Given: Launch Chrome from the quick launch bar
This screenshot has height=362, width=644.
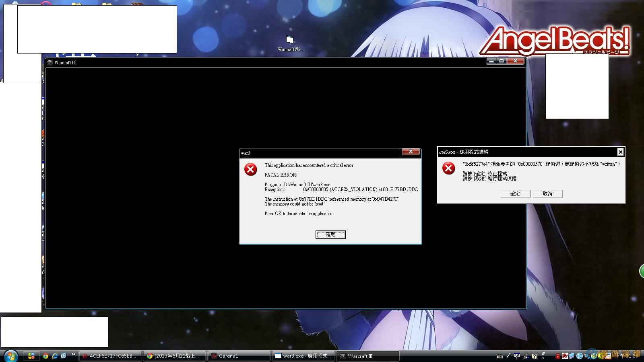Looking at the screenshot, I should click(45, 356).
